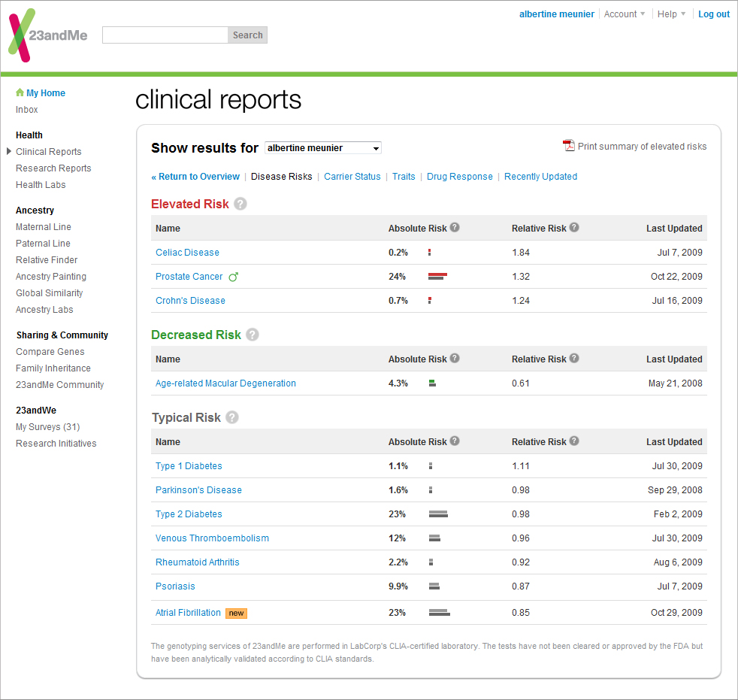
Task: Open Maternal Line in the sidebar
Action: (x=44, y=227)
